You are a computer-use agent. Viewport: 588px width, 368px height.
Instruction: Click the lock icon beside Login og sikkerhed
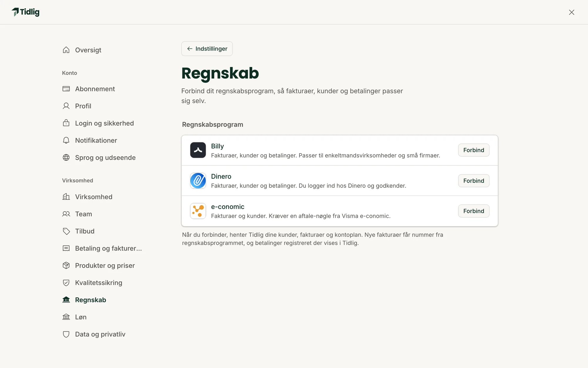point(66,123)
